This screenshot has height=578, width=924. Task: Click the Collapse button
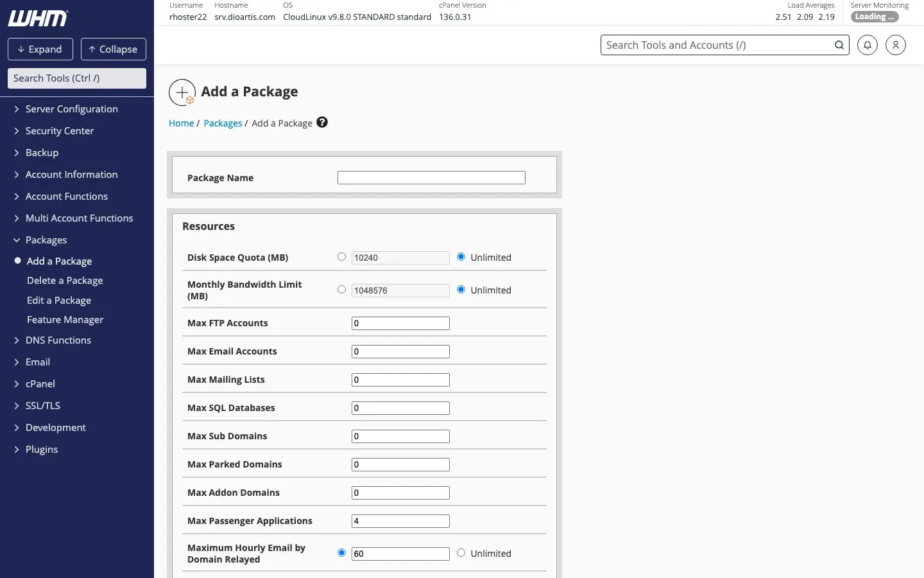pos(114,49)
